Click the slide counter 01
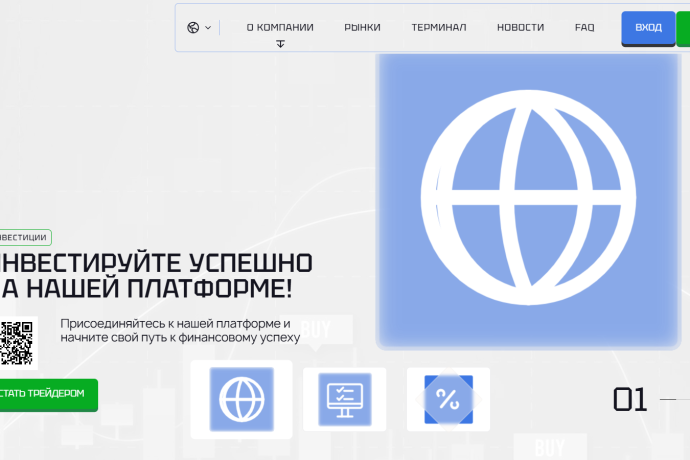The height and width of the screenshot is (460, 690). (630, 399)
